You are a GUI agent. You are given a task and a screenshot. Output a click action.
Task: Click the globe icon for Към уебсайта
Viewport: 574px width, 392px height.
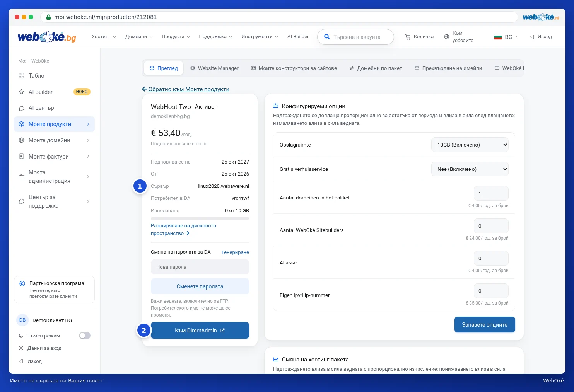(x=446, y=37)
